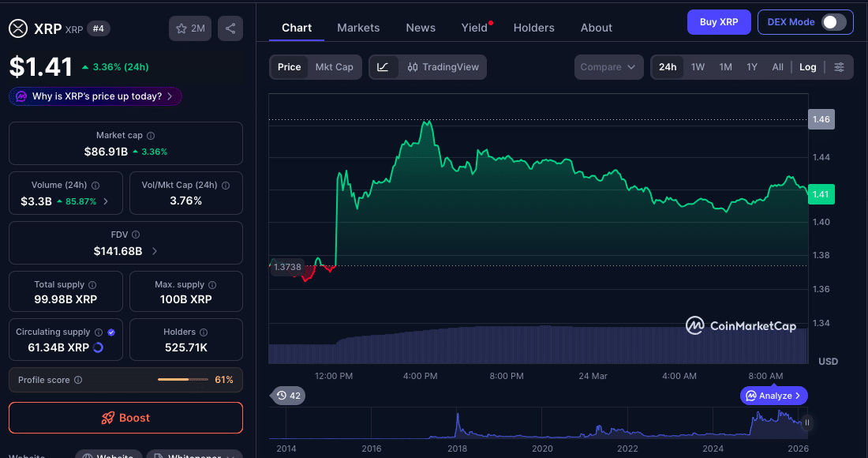Click the 1.3738 opening price label
The image size is (868, 458).
pos(287,267)
